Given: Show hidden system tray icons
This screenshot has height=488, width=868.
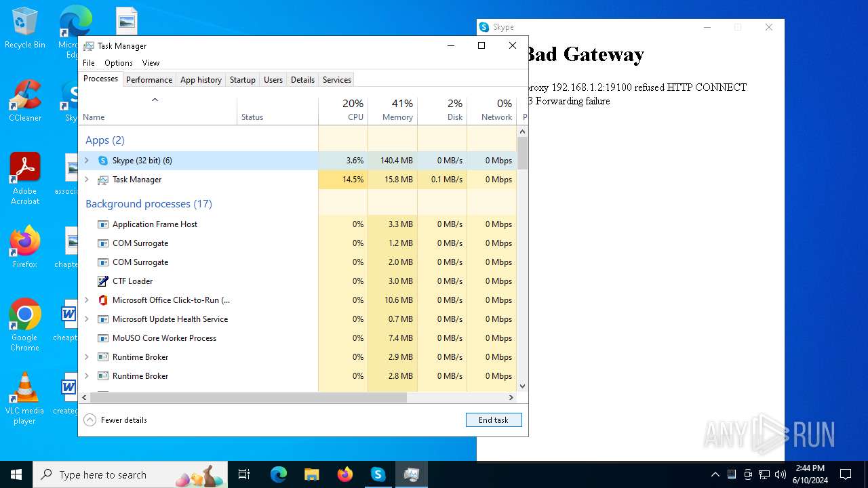Looking at the screenshot, I should (715, 474).
